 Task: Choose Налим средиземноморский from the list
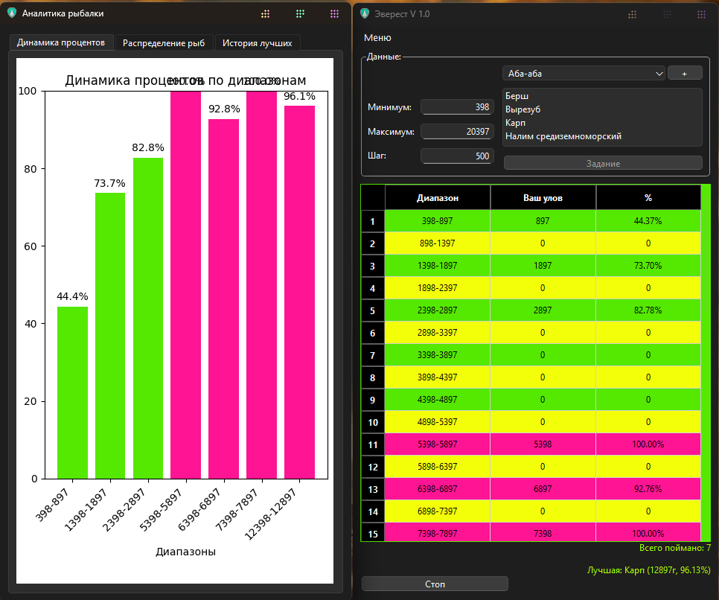(x=564, y=136)
